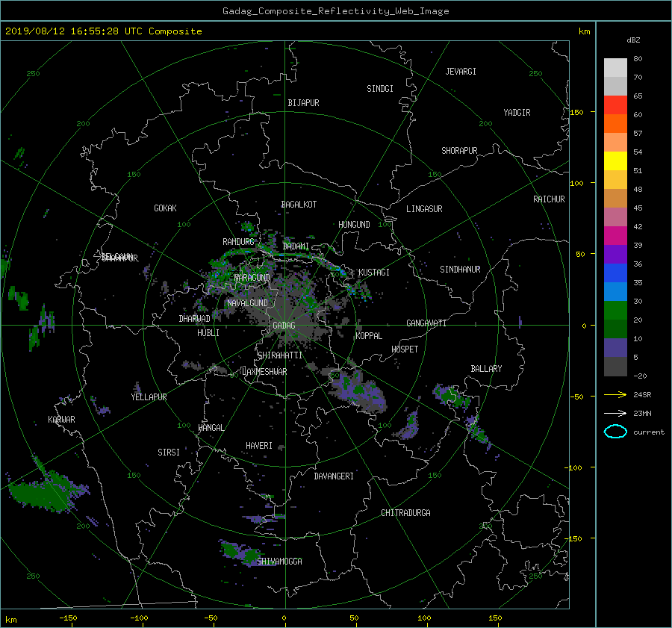Screen dimensions: 672x628
Task: Click the YADGIR city label
Action: coord(517,113)
